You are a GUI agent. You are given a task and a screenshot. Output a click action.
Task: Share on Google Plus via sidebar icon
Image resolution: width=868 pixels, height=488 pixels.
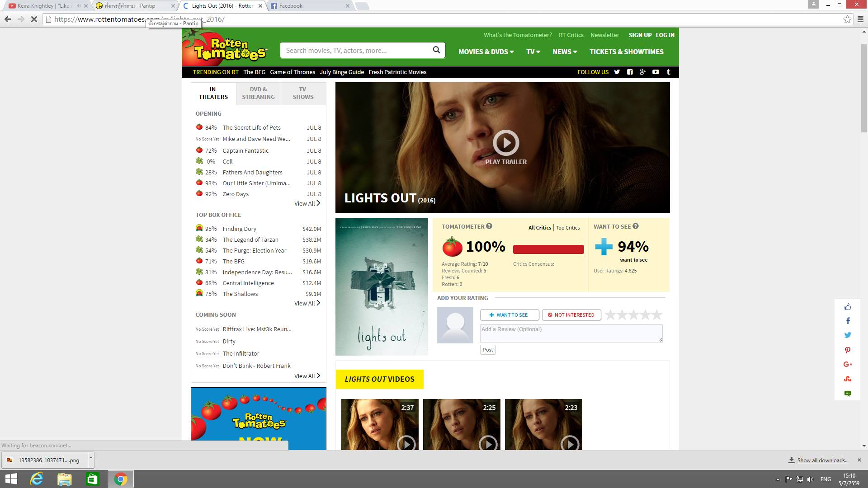point(848,364)
